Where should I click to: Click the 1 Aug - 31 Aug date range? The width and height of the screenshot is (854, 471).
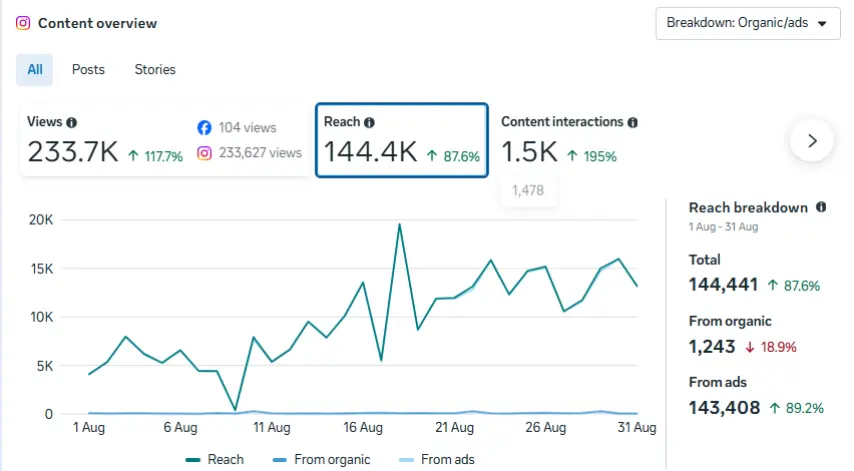tap(723, 227)
